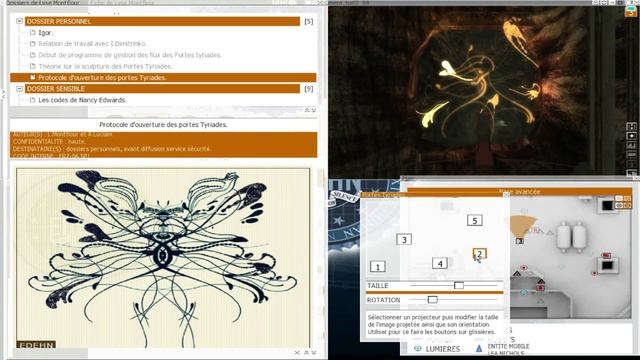The width and height of the screenshot is (640, 360).
Task: Select projector 5
Action: pos(475,220)
